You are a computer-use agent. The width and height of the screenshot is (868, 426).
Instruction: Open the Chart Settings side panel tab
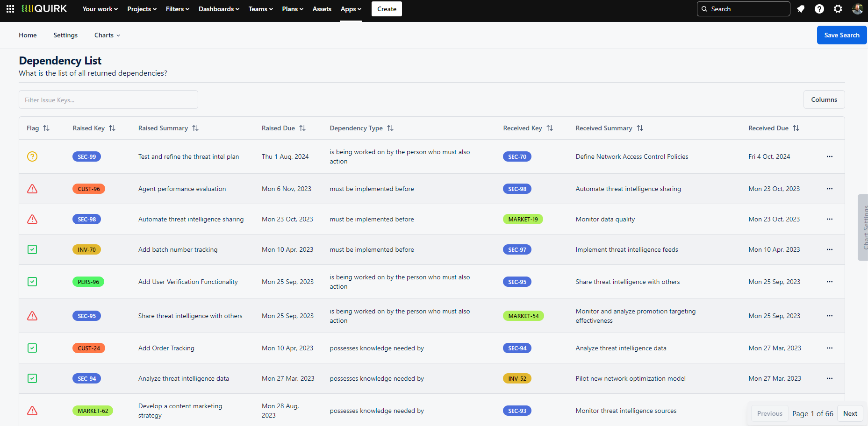[863, 227]
